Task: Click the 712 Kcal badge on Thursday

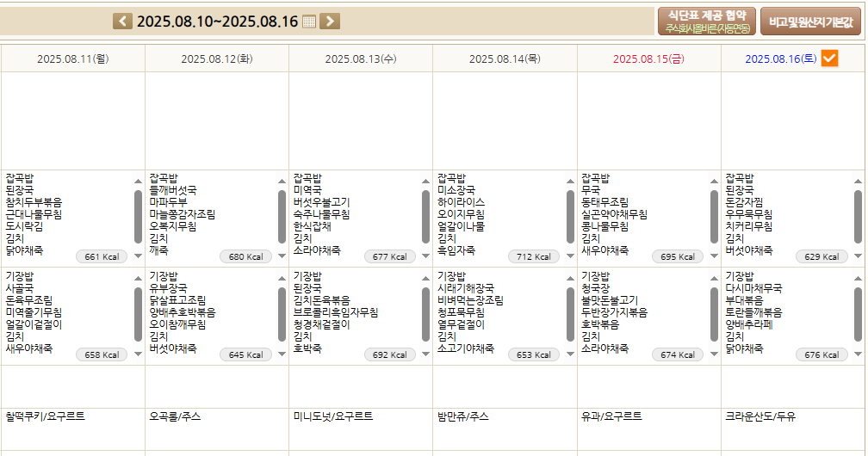Action: coord(533,256)
